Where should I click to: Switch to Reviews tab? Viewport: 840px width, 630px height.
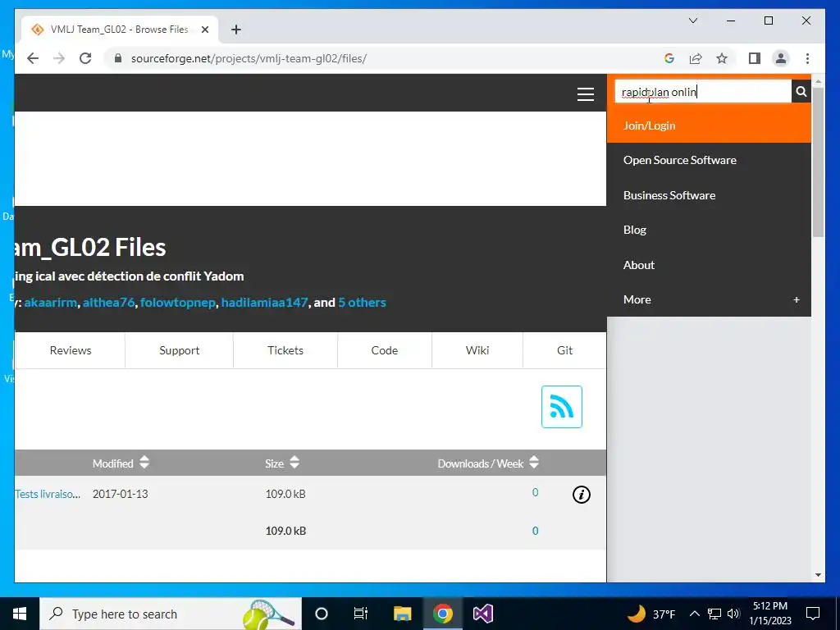click(71, 350)
